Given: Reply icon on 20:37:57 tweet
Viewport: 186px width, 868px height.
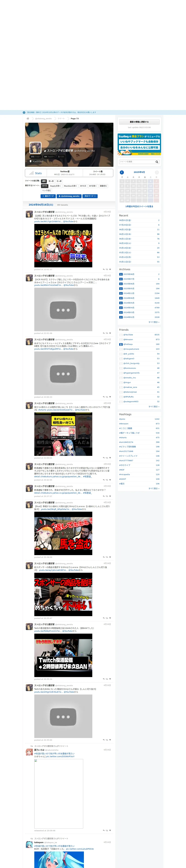Looking at the screenshot, I should (104, 496).
